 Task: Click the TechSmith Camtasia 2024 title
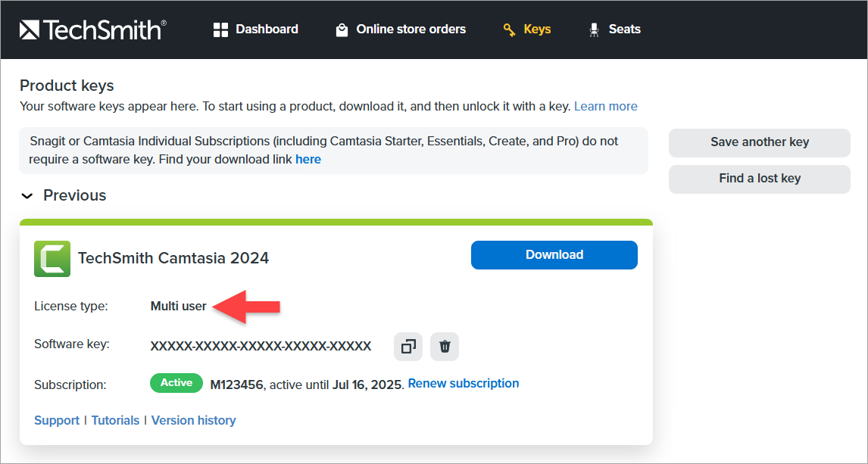[x=173, y=258]
